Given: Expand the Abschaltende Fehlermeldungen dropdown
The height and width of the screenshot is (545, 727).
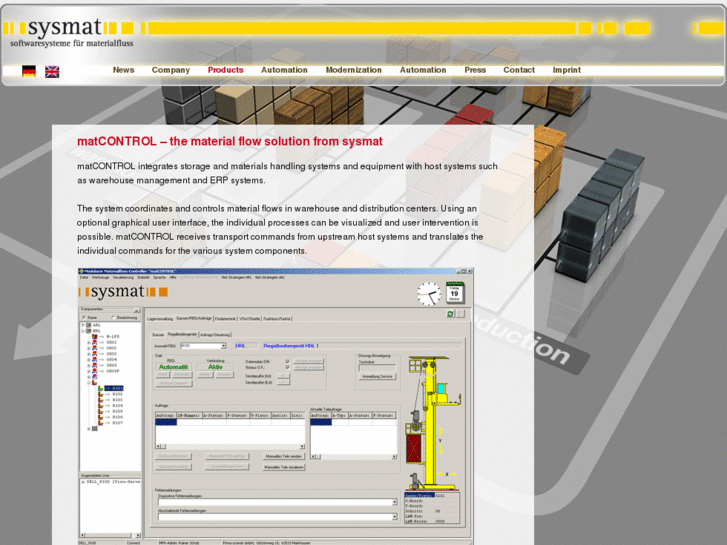Looking at the screenshot, I should [394, 517].
